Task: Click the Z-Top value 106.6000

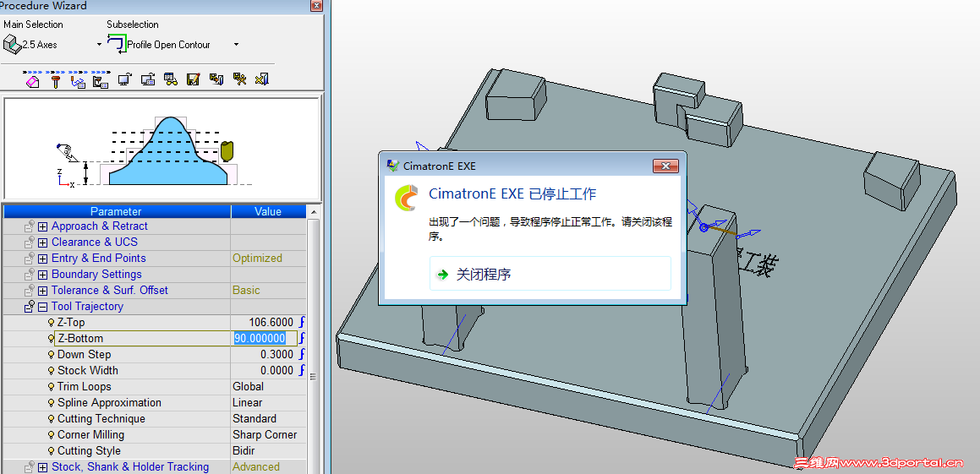Action: [x=271, y=322]
